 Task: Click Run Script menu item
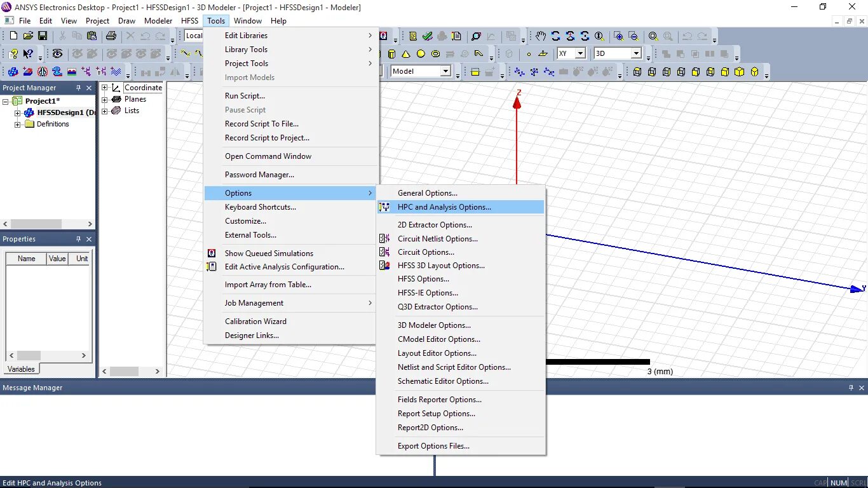[x=291, y=96]
